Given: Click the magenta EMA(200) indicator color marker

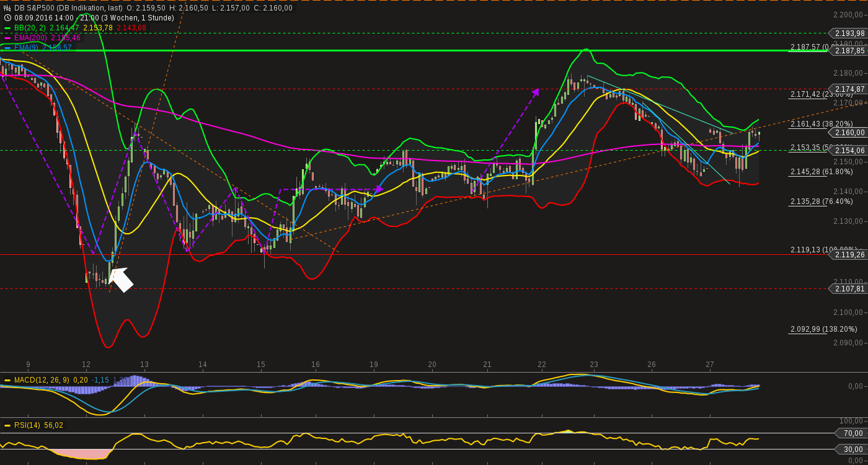Looking at the screenshot, I should [7, 38].
